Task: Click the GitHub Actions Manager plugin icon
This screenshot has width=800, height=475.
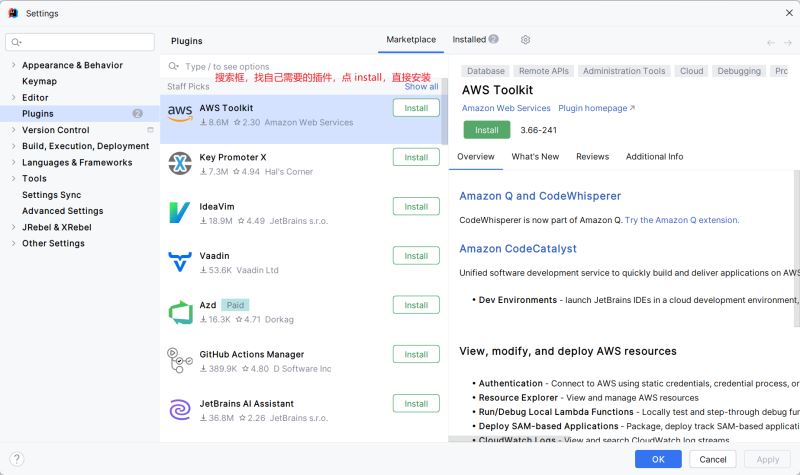Action: [180, 360]
